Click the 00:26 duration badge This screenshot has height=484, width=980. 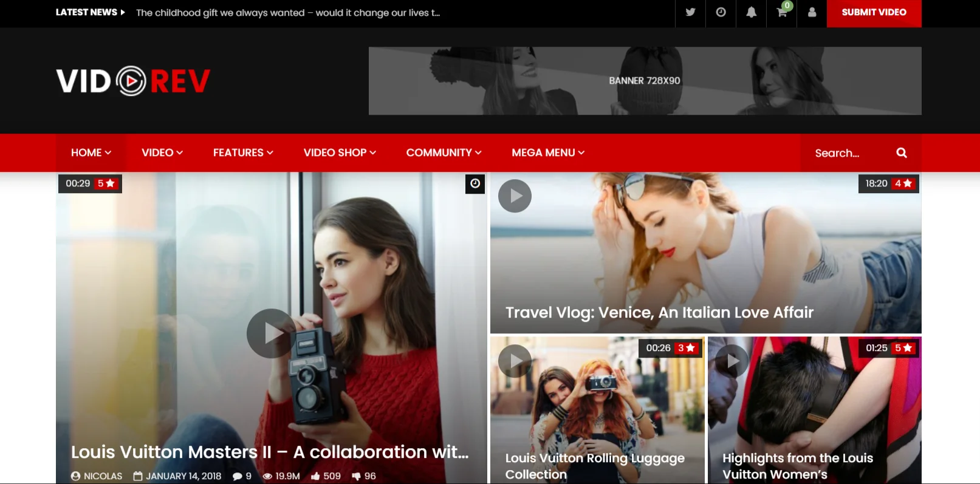pos(658,348)
